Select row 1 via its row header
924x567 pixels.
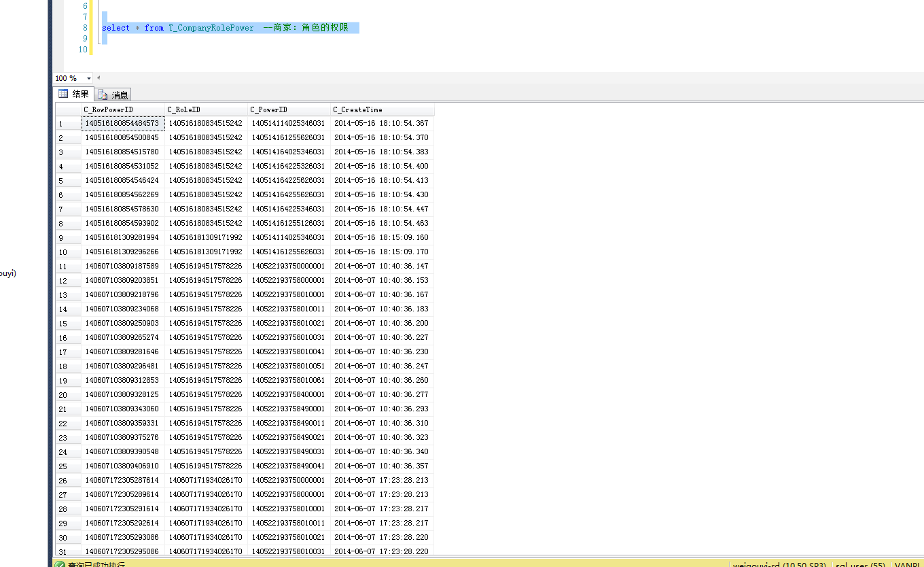tap(68, 124)
